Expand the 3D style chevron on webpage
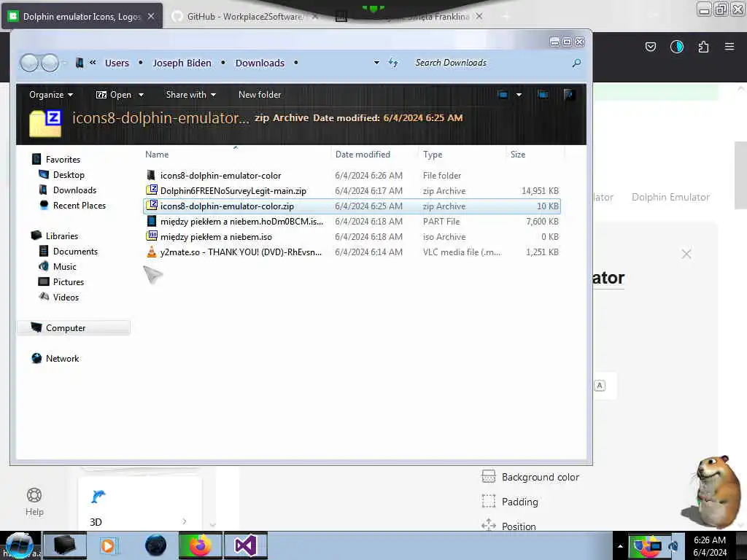The height and width of the screenshot is (560, 747). click(x=185, y=521)
